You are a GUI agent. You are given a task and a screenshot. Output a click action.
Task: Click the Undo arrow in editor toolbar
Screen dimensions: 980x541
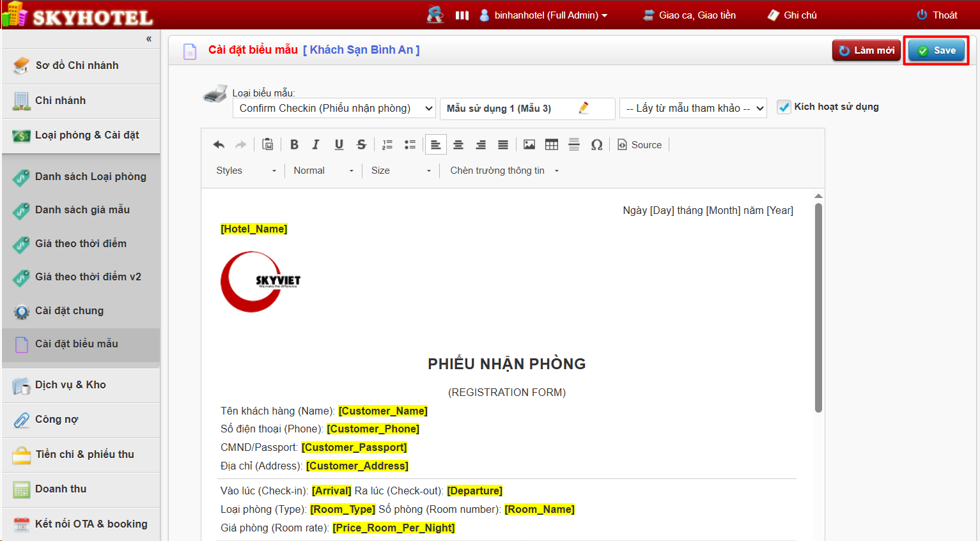(x=219, y=145)
